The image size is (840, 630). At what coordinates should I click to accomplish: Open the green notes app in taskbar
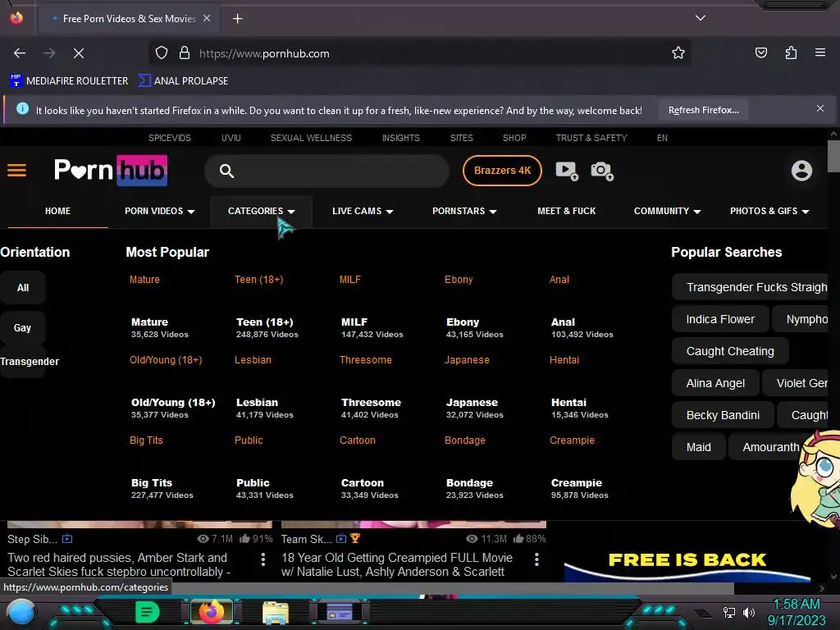click(148, 612)
